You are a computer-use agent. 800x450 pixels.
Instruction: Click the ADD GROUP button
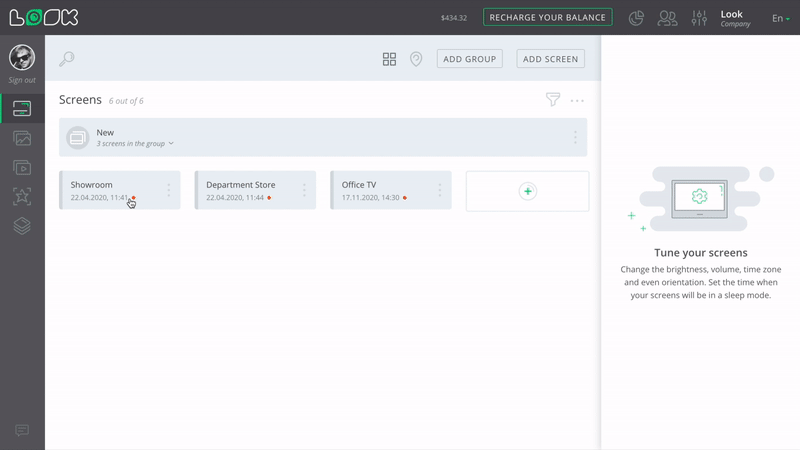[469, 59]
